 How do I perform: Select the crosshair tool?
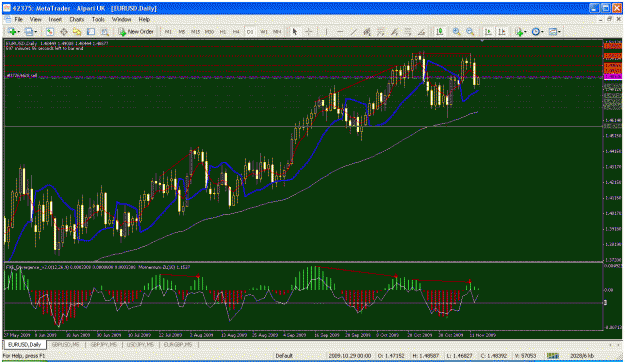[309, 31]
